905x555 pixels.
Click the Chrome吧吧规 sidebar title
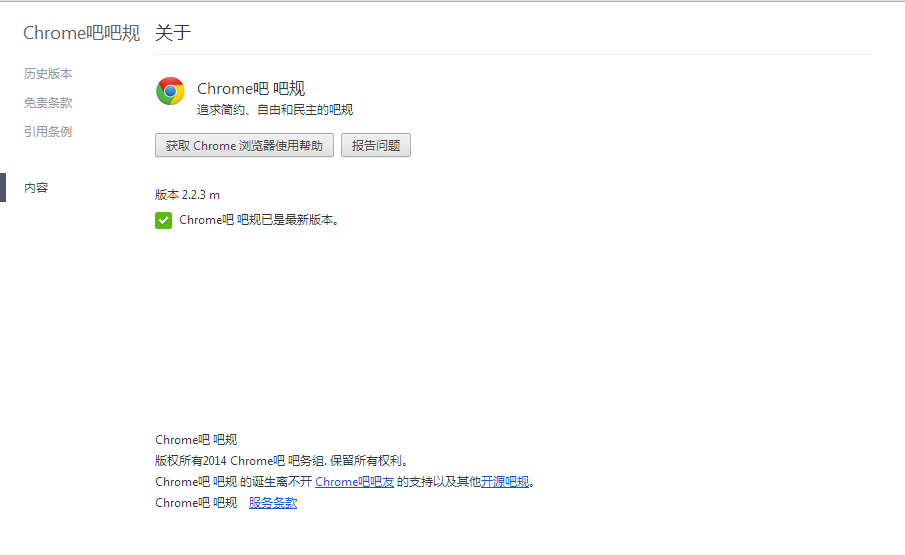(x=81, y=33)
